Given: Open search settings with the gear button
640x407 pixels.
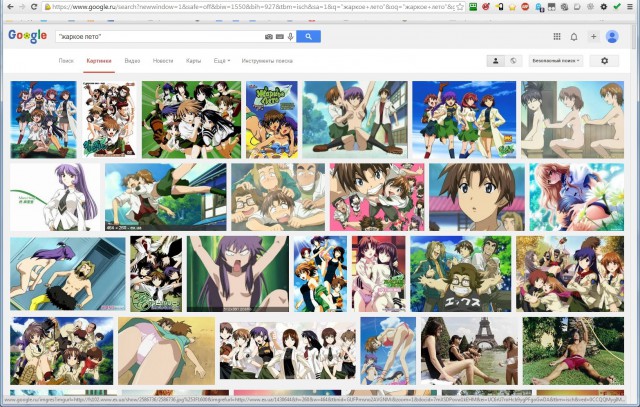Looking at the screenshot, I should [x=604, y=61].
